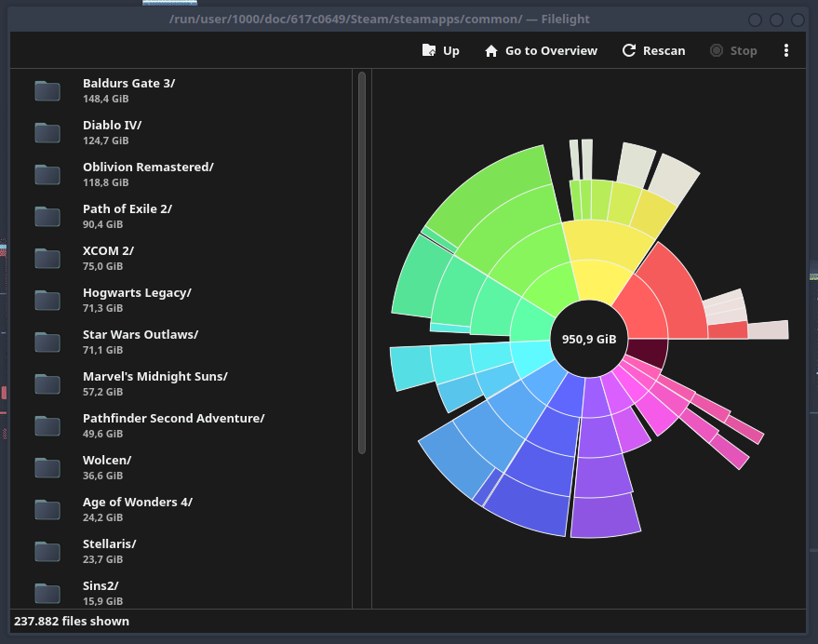
Task: Click the file list vertical scrollbar
Action: (x=362, y=261)
